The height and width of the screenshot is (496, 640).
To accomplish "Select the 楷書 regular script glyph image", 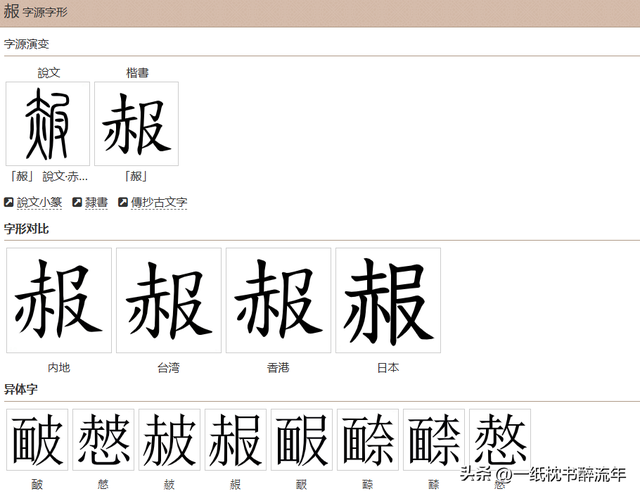I will point(136,124).
